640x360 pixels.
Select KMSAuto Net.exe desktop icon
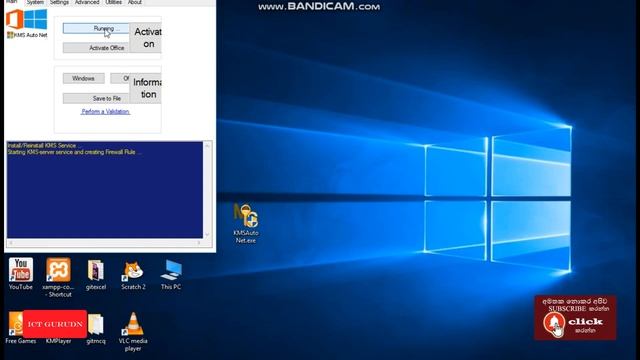coord(246,223)
